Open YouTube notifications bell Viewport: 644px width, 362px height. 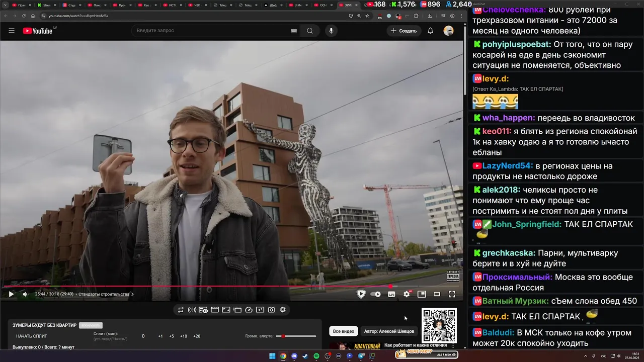[x=430, y=31]
